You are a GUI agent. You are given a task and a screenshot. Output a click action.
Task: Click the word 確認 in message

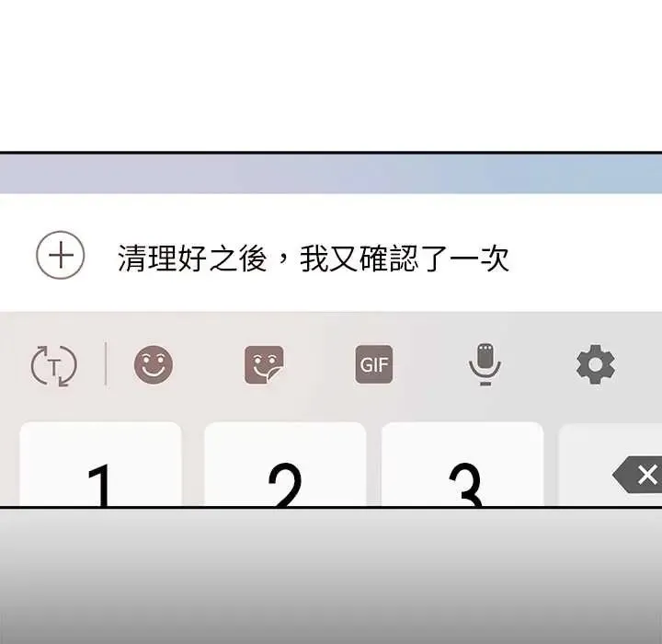click(x=390, y=258)
